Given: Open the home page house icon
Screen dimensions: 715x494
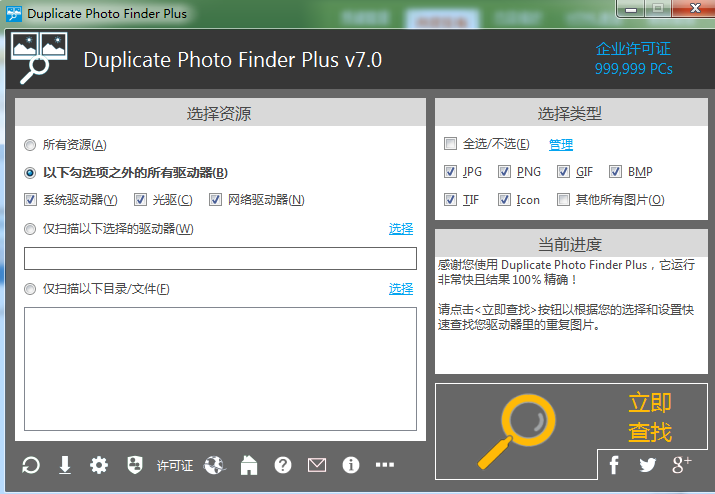Looking at the screenshot, I should [249, 465].
